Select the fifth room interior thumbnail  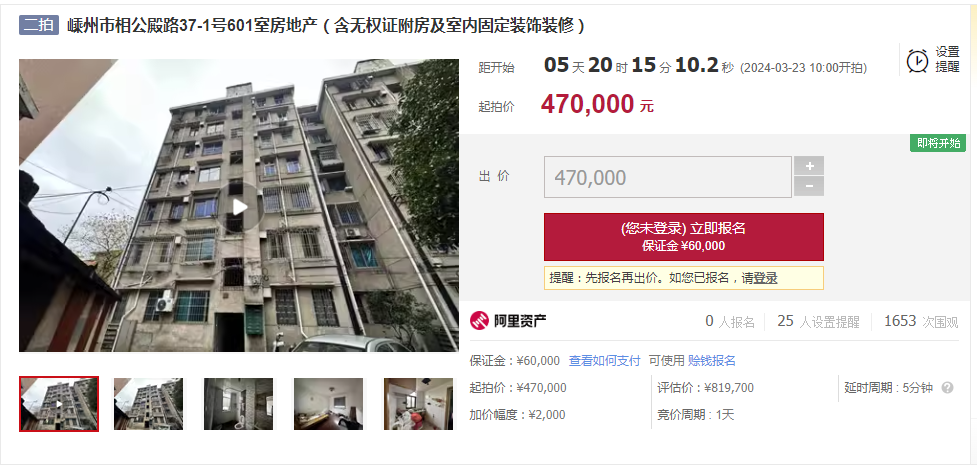coord(418,404)
